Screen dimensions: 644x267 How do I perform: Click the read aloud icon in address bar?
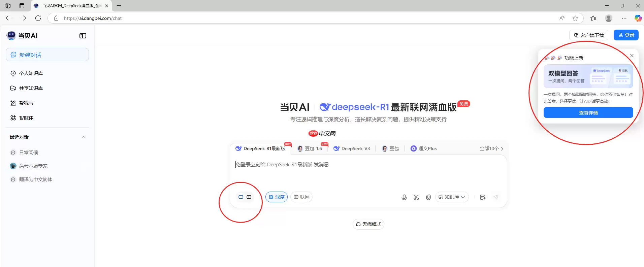pos(562,18)
